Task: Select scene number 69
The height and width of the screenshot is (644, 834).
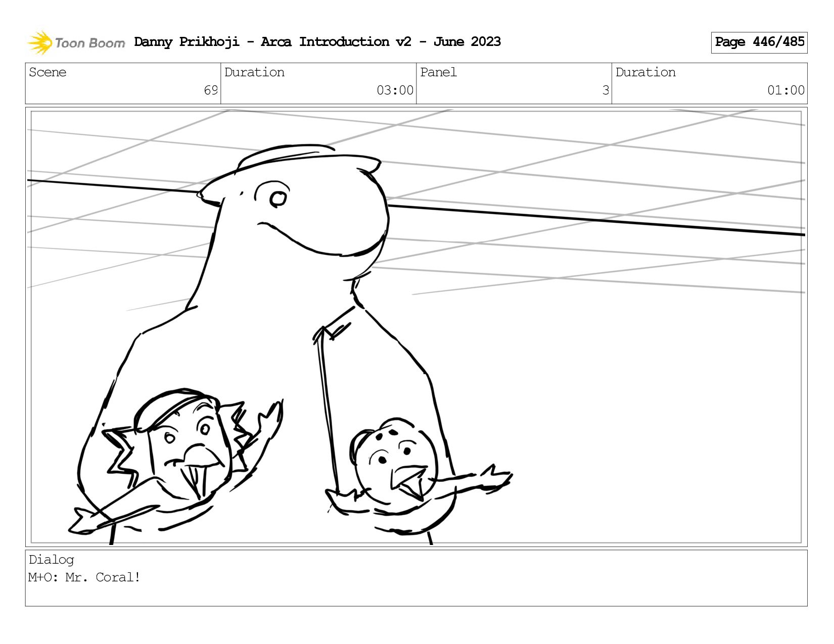Action: [211, 90]
